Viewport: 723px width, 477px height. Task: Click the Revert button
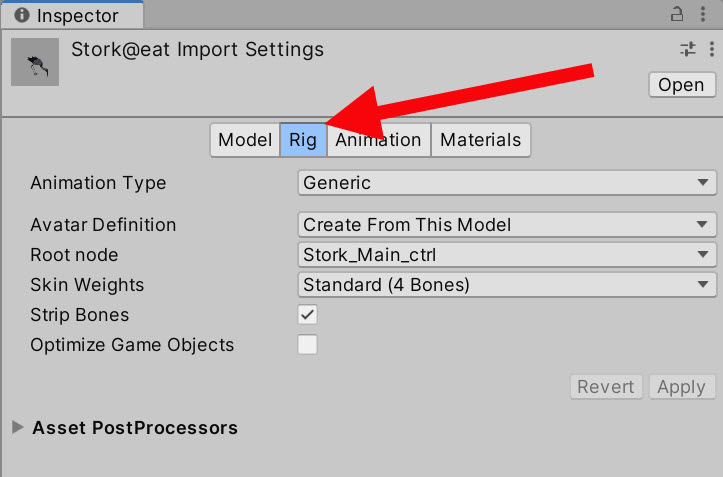tap(606, 387)
